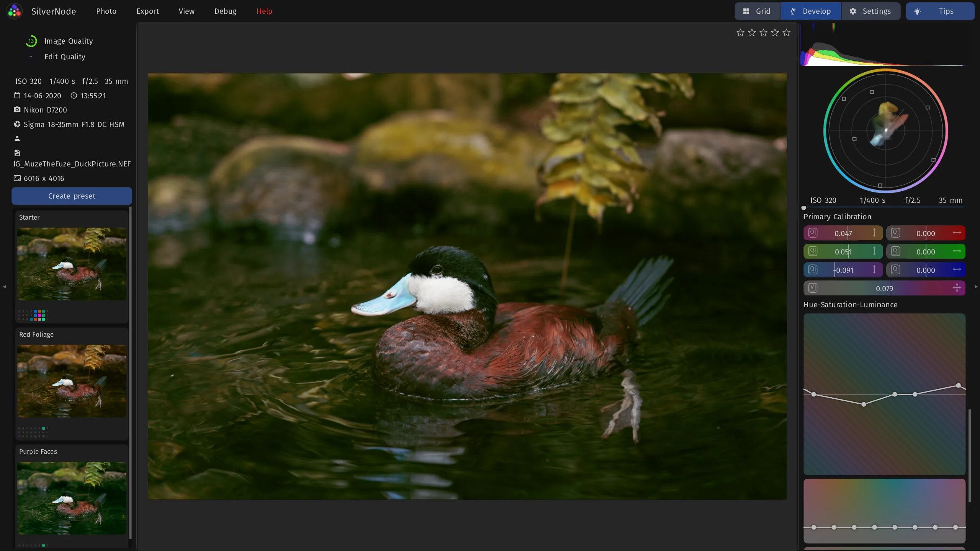The height and width of the screenshot is (551, 980).
Task: Click the red hue slider showing 0.047
Action: (843, 233)
